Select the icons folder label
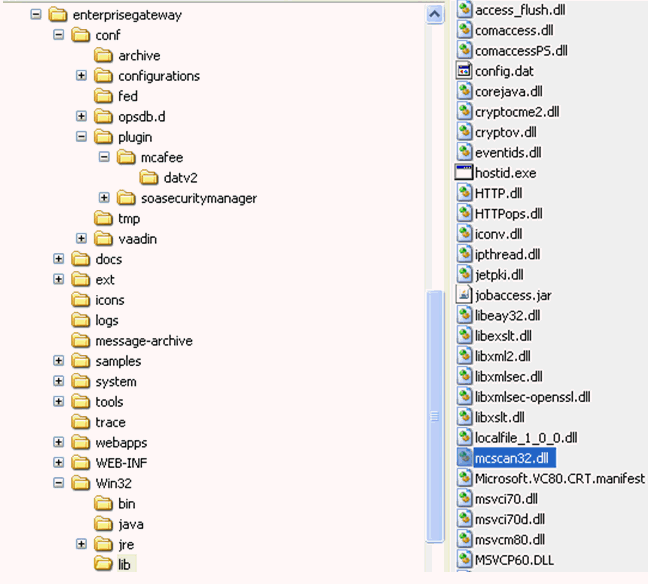This screenshot has width=648, height=584. 110,300
